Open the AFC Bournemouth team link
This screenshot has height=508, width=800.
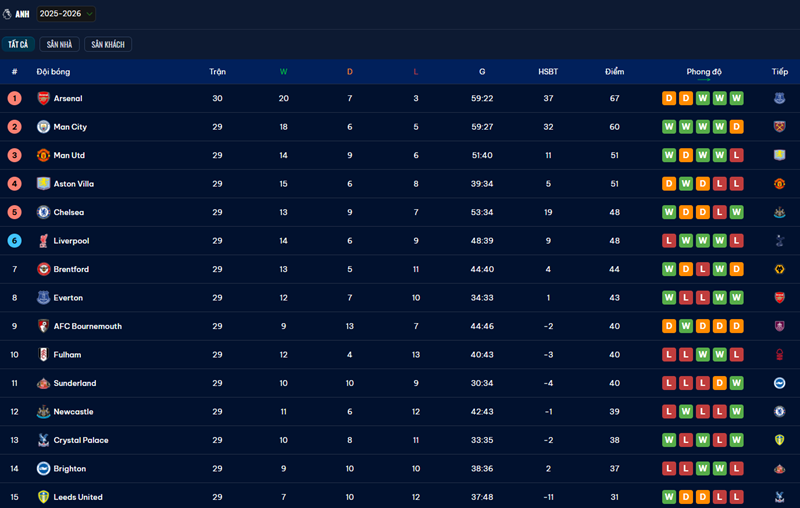(x=87, y=326)
